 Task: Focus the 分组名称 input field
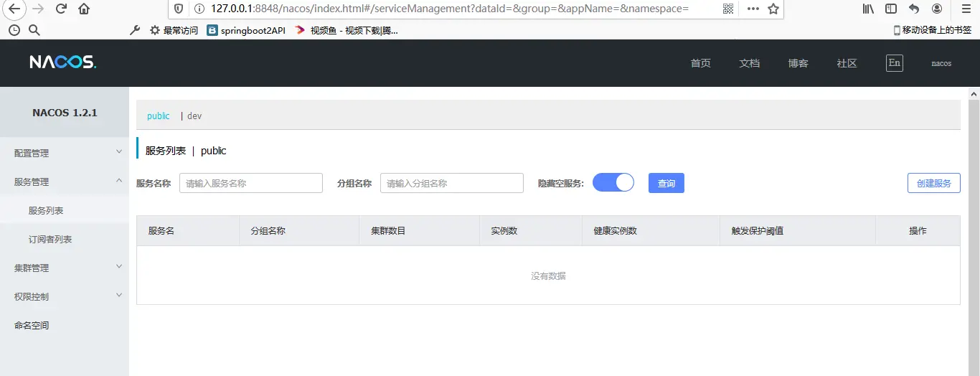(x=452, y=183)
